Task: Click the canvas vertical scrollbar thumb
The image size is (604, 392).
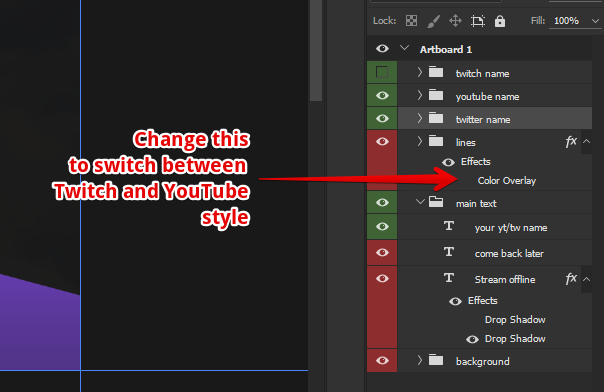Action: pyautogui.click(x=316, y=50)
